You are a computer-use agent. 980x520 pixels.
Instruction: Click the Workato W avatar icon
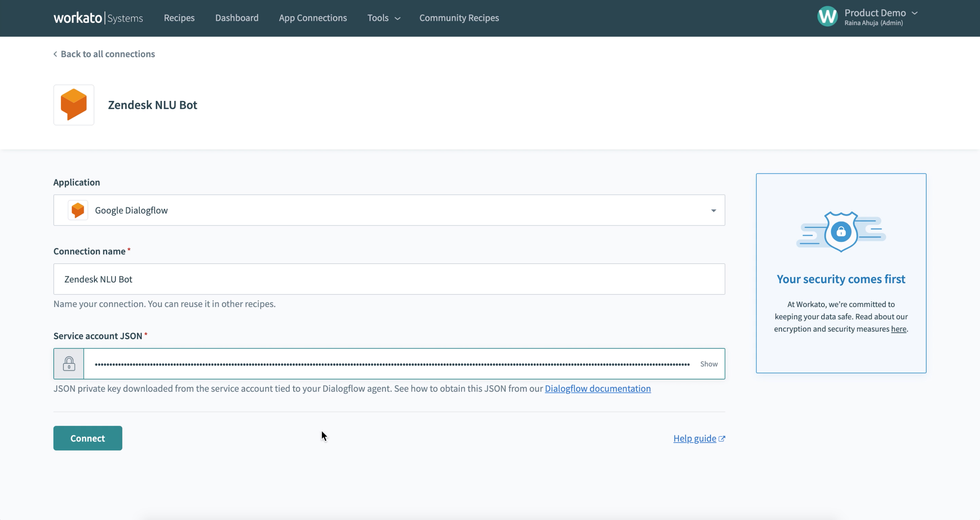coord(827,17)
